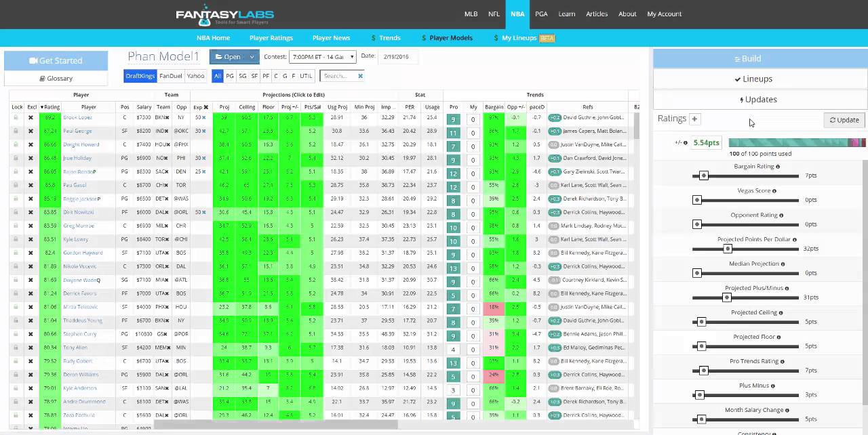Screen dimensions: 868x435
Task: Show the Bargain Rating info icon
Action: [778, 167]
